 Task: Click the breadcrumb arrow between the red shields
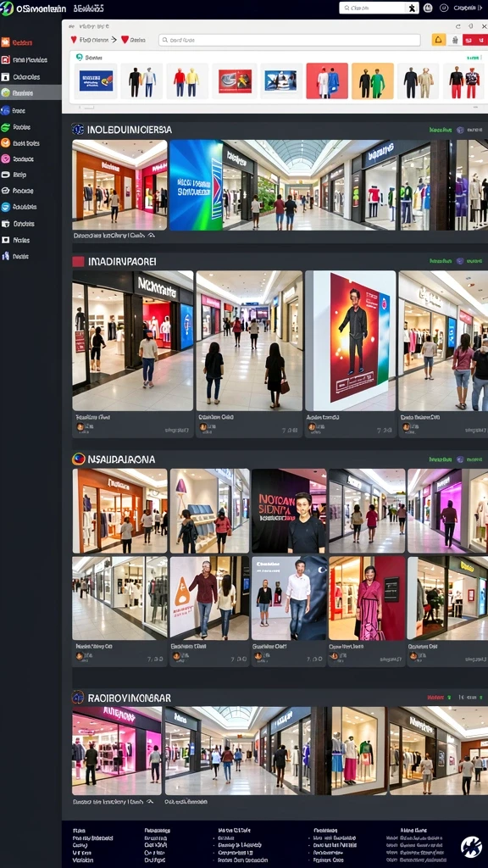pyautogui.click(x=114, y=40)
